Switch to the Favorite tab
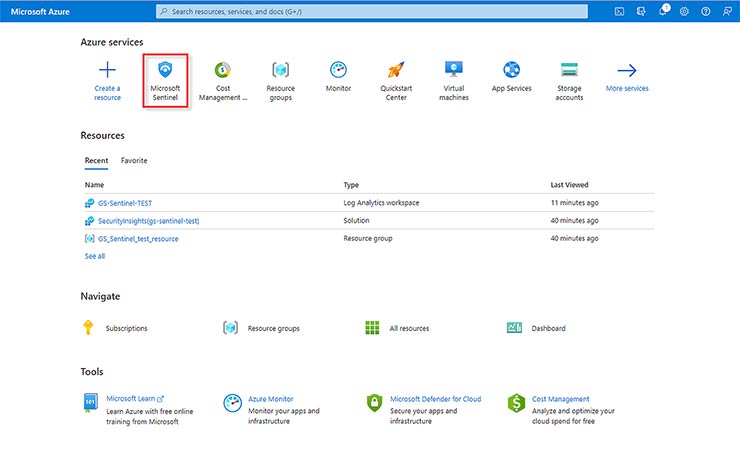Viewport: 740px width, 462px height. click(134, 160)
